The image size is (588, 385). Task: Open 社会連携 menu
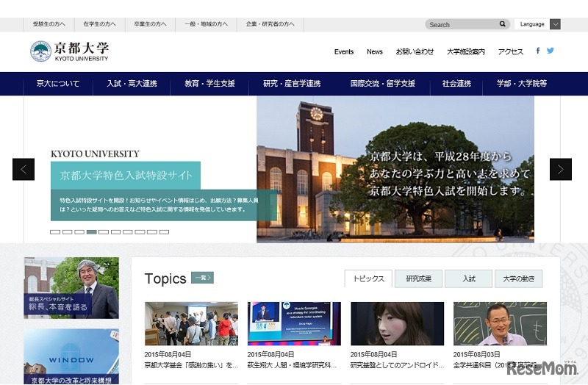tap(456, 84)
